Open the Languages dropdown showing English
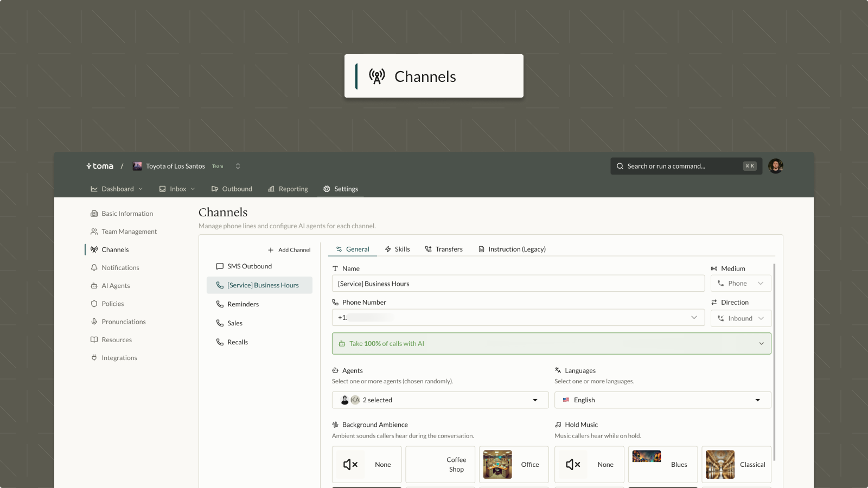The width and height of the screenshot is (868, 488). point(662,400)
